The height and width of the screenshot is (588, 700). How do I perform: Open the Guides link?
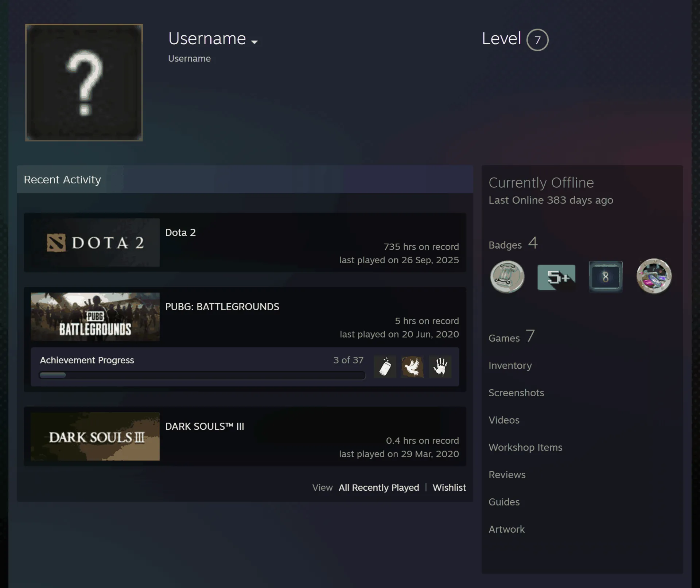coord(504,502)
